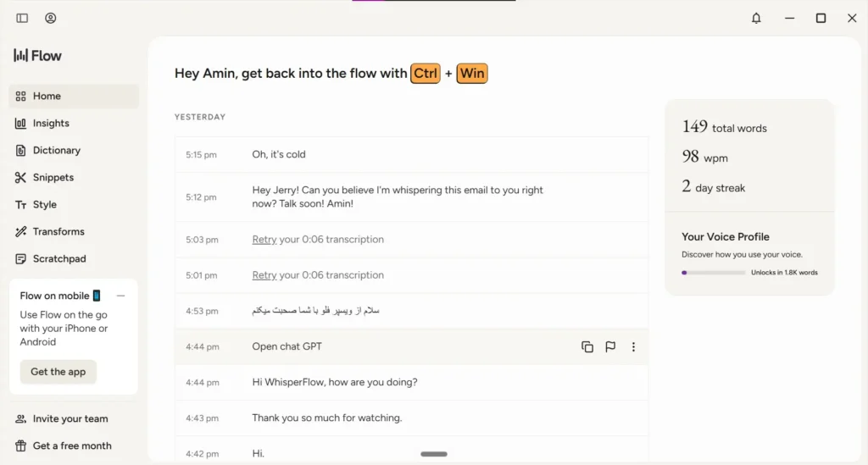Open notifications bell

pos(756,19)
